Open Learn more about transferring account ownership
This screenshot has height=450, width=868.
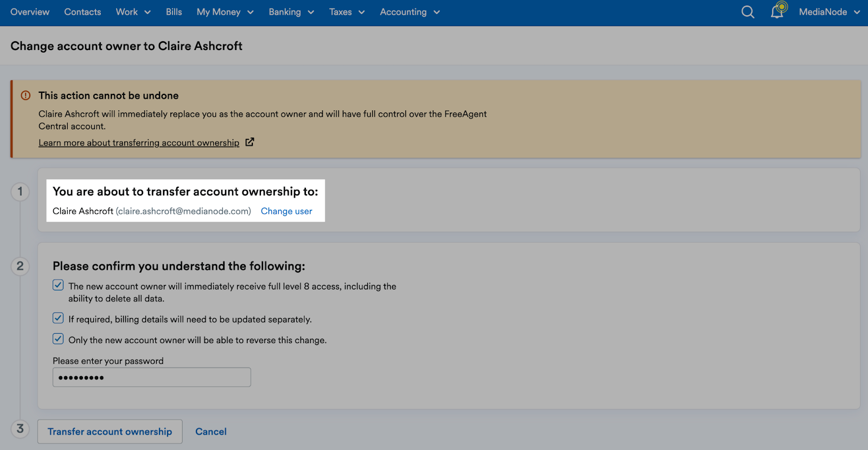point(139,143)
